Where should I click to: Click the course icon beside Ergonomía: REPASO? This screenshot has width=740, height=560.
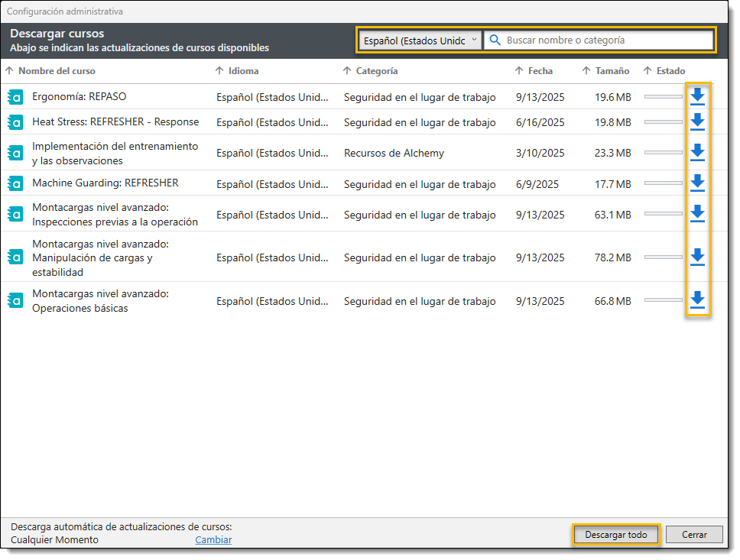point(15,97)
